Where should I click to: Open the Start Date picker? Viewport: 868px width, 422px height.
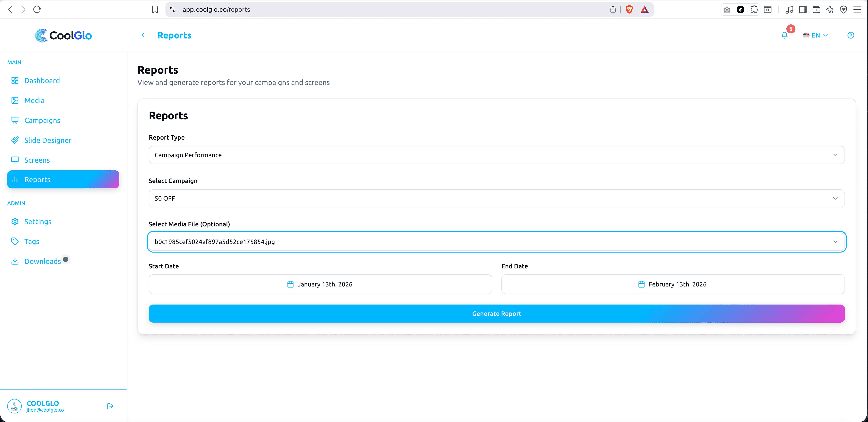[320, 284]
